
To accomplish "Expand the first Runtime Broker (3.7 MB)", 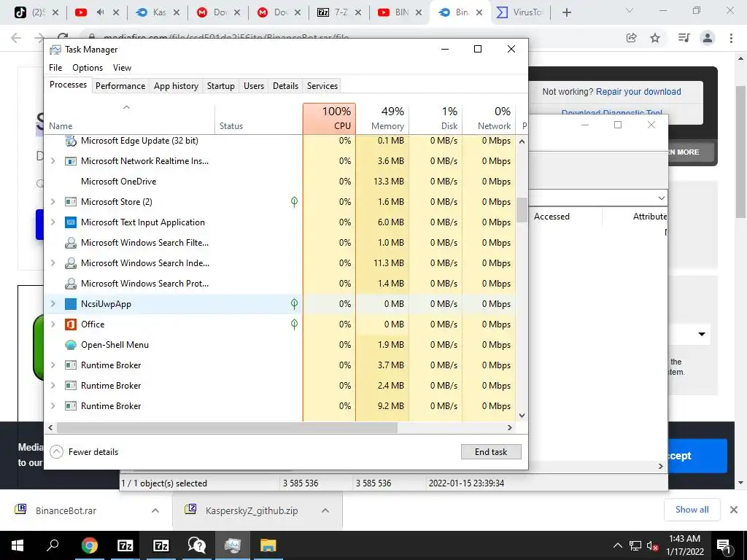I will [x=53, y=365].
